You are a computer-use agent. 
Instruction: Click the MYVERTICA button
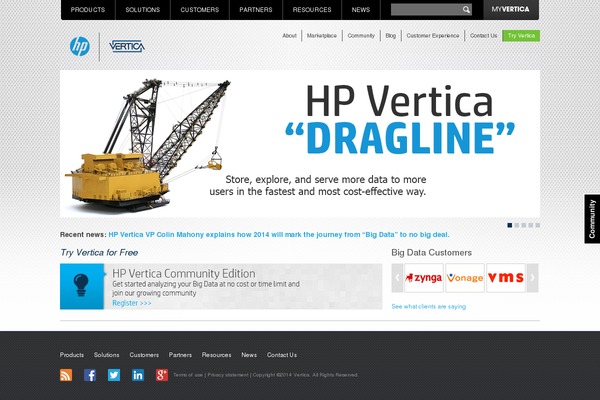511,10
